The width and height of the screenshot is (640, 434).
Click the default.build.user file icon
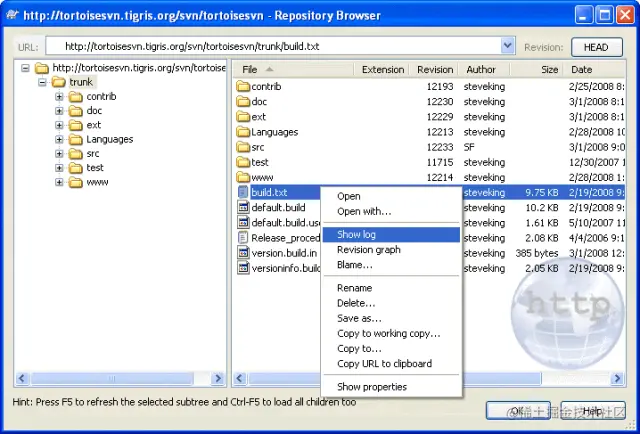pyautogui.click(x=243, y=223)
